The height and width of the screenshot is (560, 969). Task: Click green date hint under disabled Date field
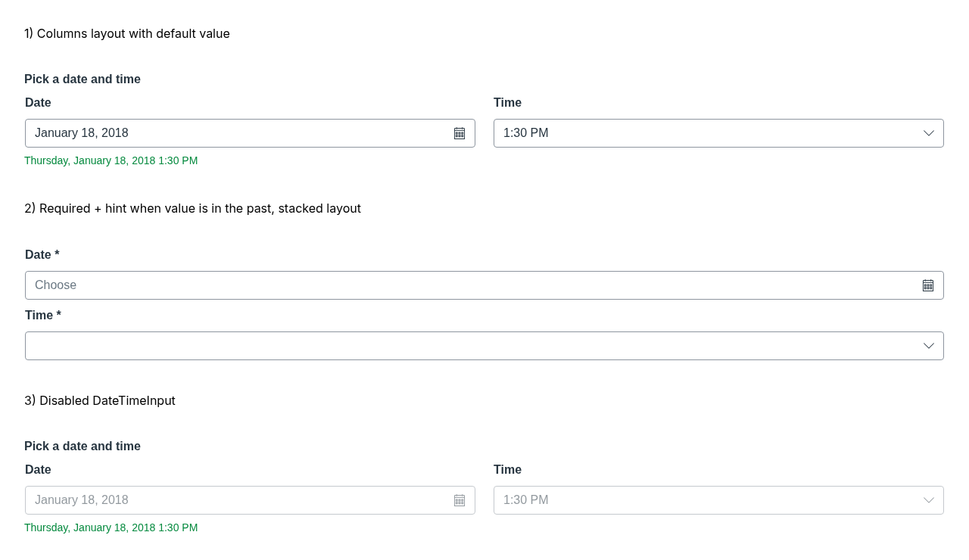pos(111,527)
